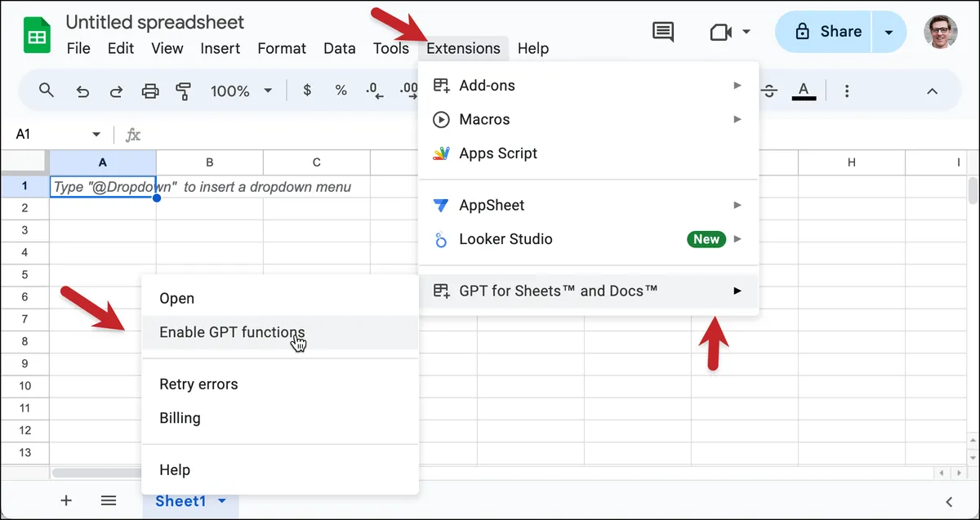The height and width of the screenshot is (520, 980).
Task: Select column H header
Action: tap(852, 162)
